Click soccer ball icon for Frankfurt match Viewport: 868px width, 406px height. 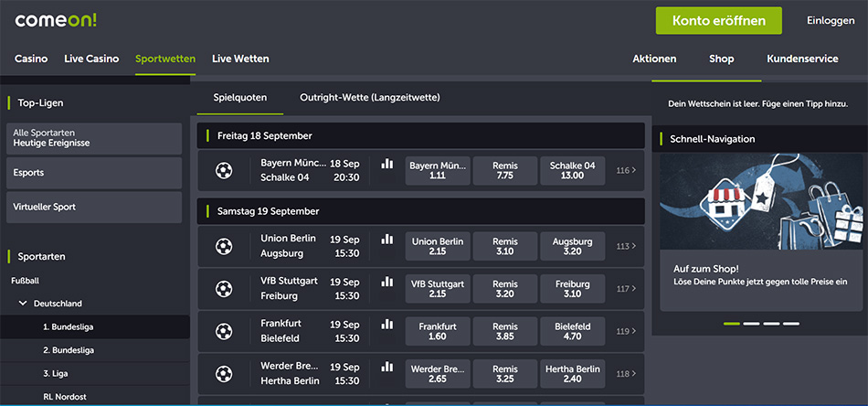pos(224,331)
